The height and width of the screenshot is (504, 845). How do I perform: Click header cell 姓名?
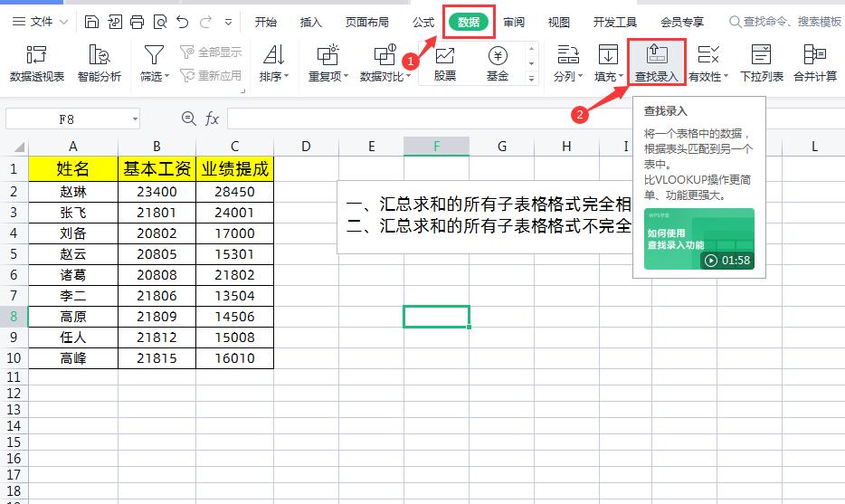pos(73,169)
